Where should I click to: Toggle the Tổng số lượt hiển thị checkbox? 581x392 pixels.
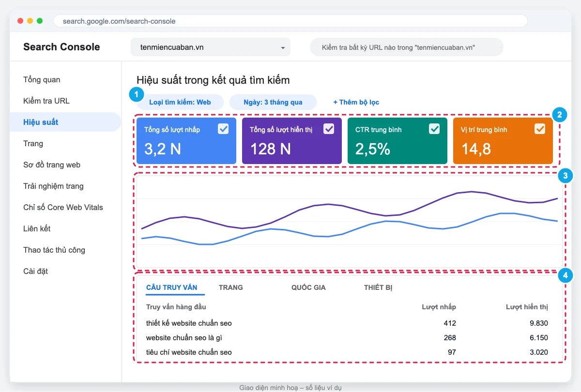(329, 129)
